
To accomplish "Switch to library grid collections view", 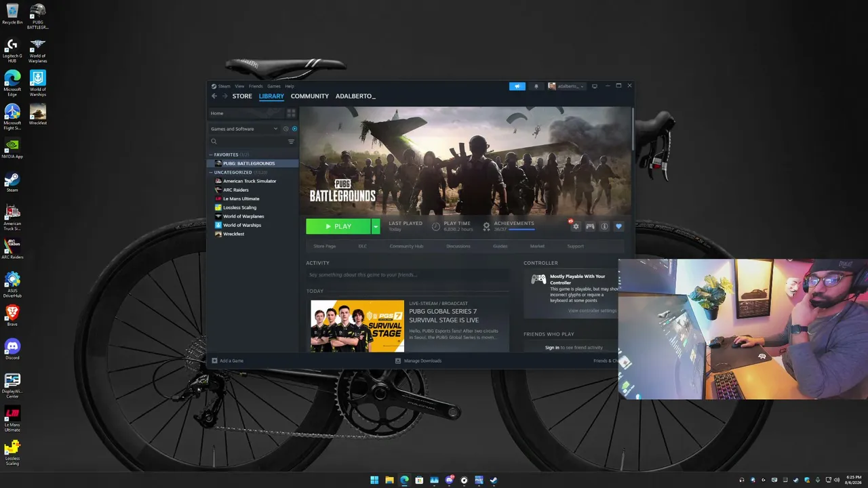I will pos(292,113).
